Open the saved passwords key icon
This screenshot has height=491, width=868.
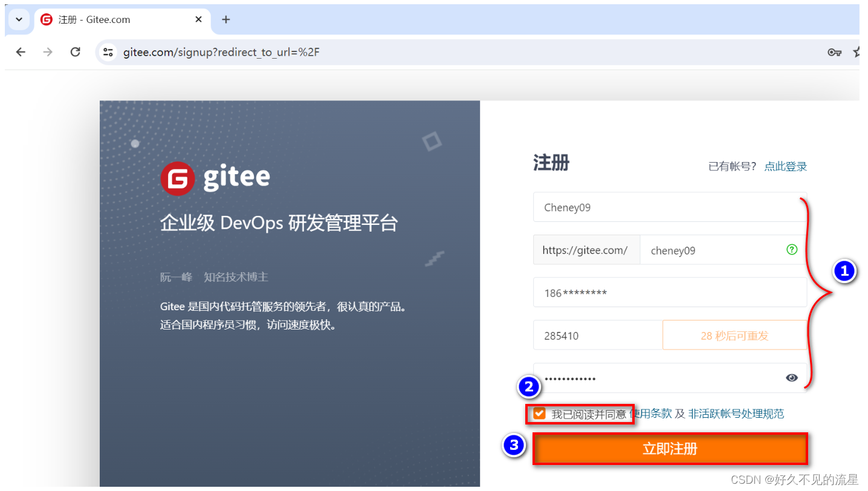(834, 53)
